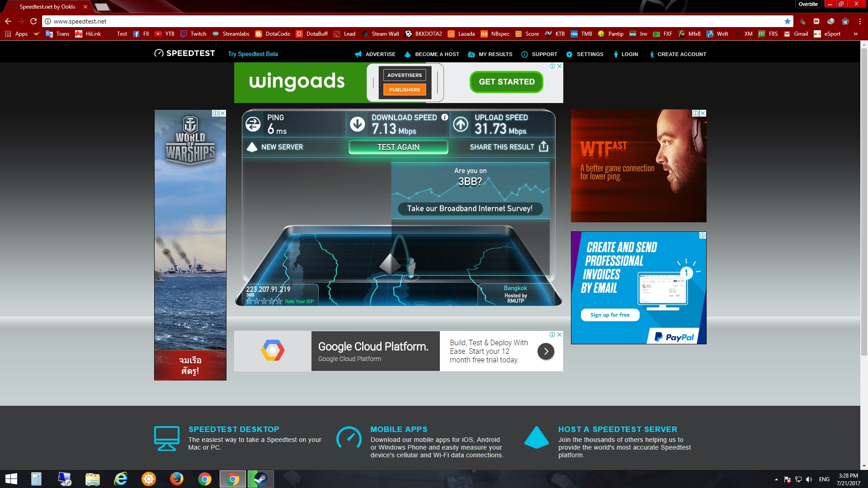The width and height of the screenshot is (868, 488).
Task: Click Try Speedtest Beta link
Action: click(x=253, y=54)
